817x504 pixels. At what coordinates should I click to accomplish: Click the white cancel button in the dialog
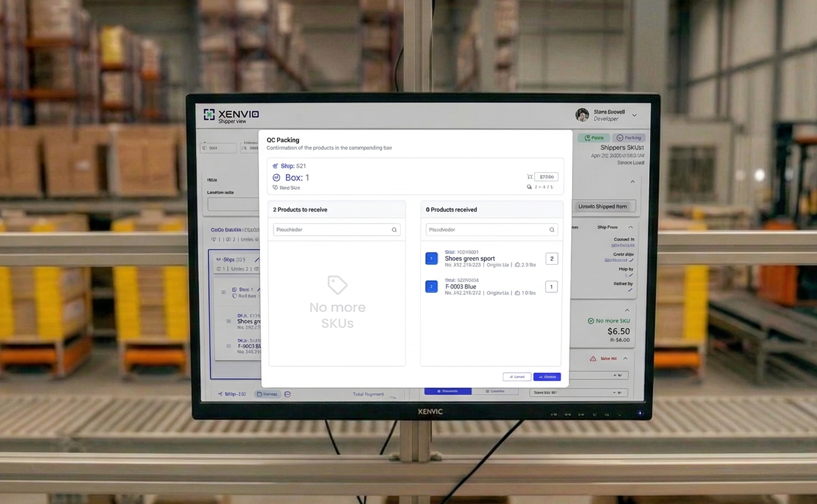pyautogui.click(x=517, y=377)
